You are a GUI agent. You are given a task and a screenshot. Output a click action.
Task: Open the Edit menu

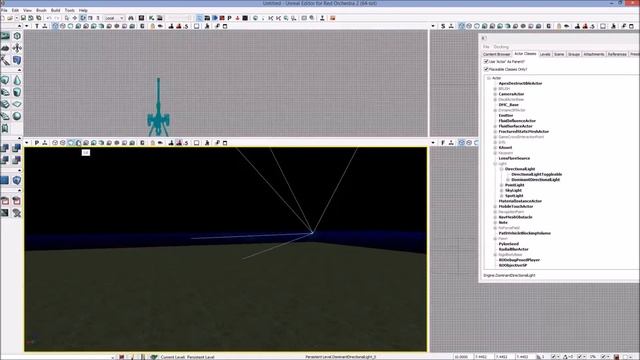tap(15, 10)
